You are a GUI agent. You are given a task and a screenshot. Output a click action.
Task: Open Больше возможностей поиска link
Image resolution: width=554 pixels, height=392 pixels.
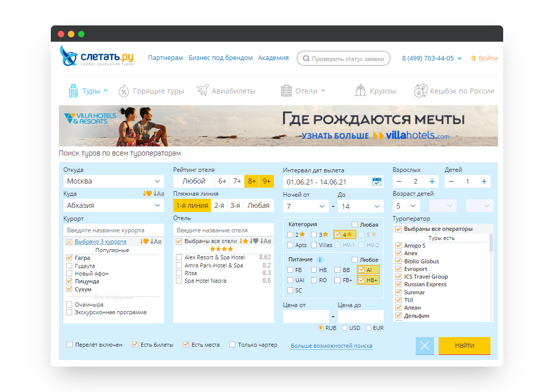pos(331,346)
